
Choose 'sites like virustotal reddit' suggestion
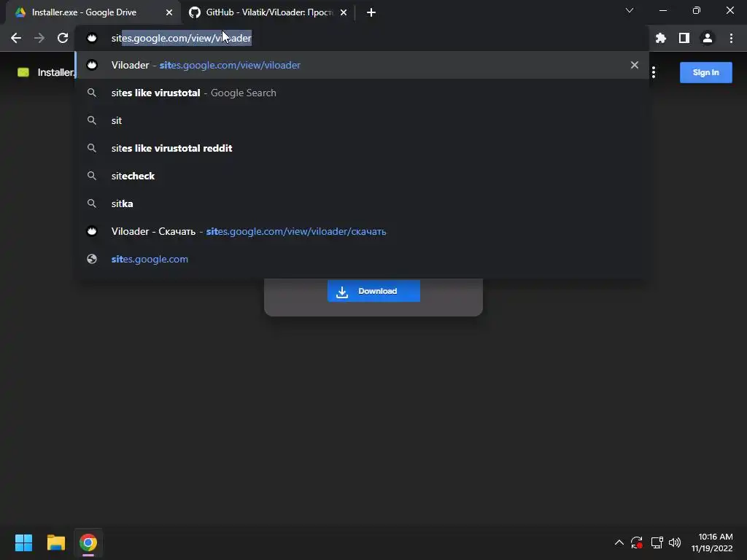[362, 148]
